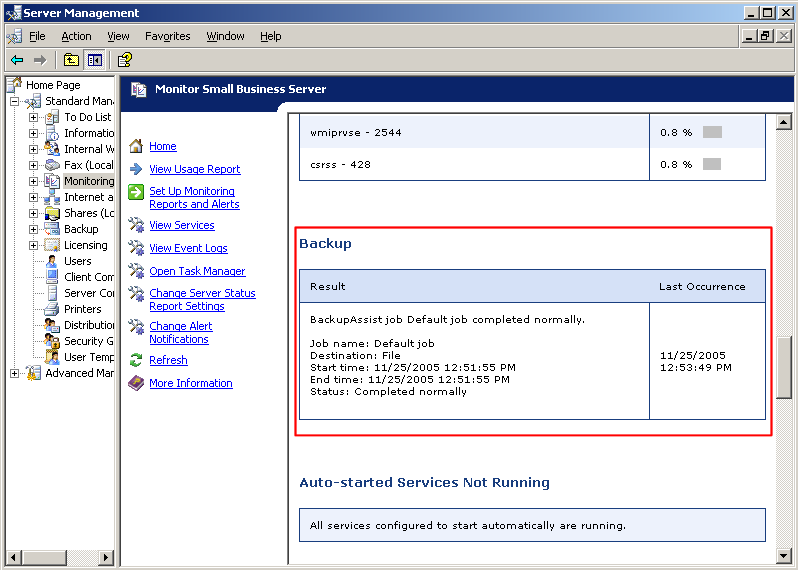Select Security Groups in the tree
The width and height of the screenshot is (798, 570).
pyautogui.click(x=89, y=341)
